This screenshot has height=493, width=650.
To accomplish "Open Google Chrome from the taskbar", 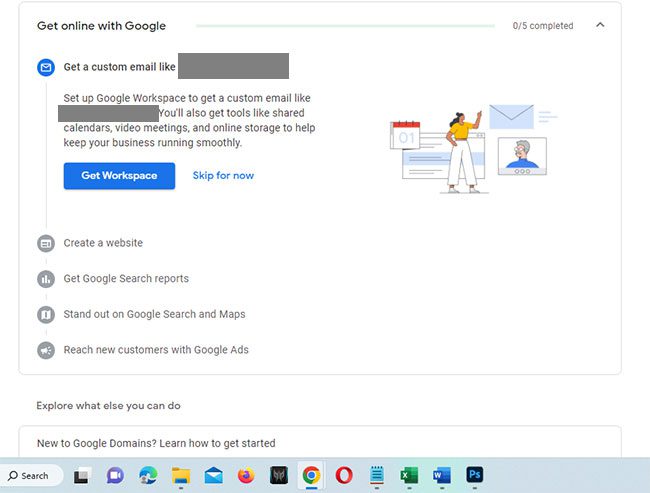I will 311,475.
